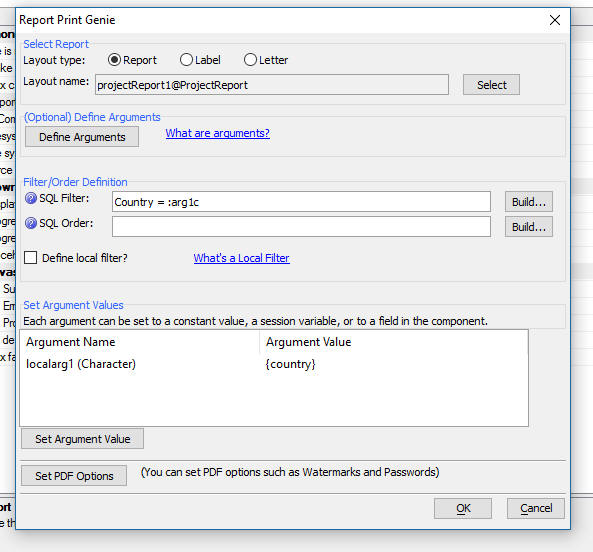The height and width of the screenshot is (552, 593).
Task: Open the Define Arguments dialog
Action: [82, 137]
